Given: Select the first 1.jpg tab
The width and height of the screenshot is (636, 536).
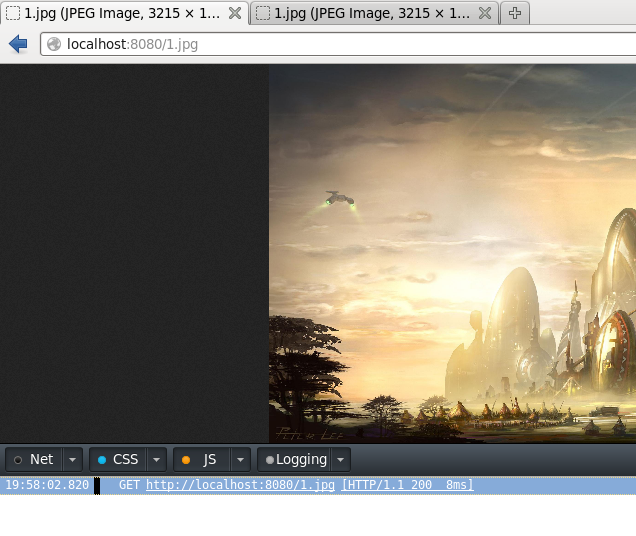Looking at the screenshot, I should point(124,13).
